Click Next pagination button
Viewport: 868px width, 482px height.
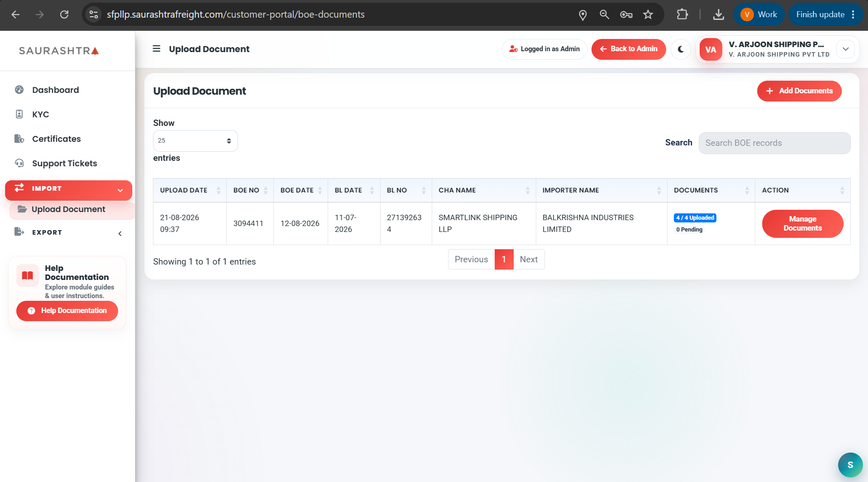(x=529, y=260)
